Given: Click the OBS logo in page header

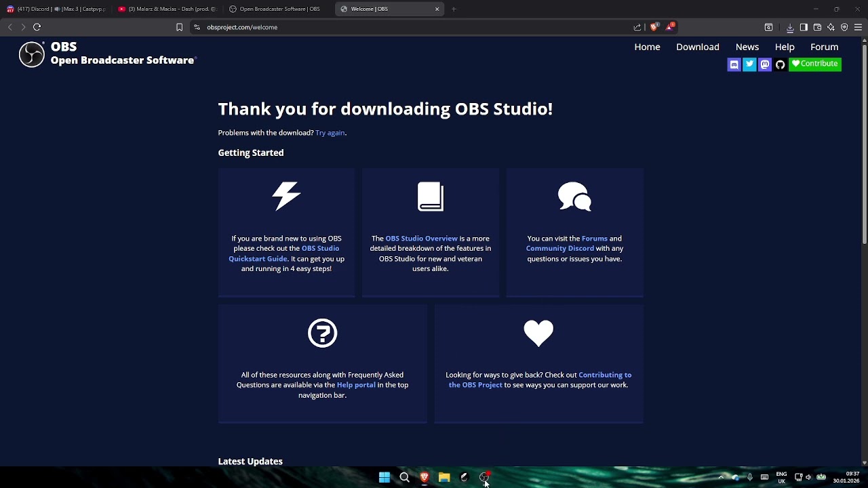Looking at the screenshot, I should coord(32,54).
